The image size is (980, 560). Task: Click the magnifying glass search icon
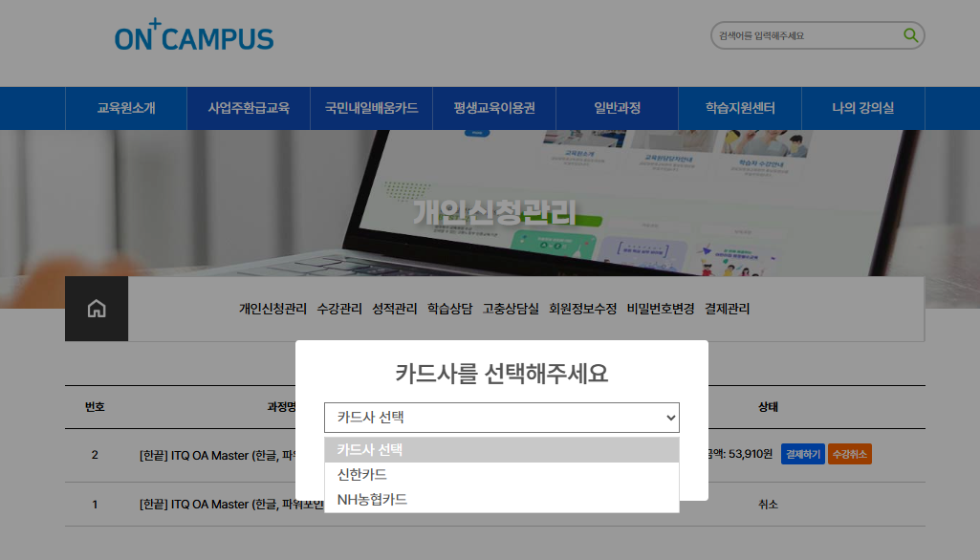(x=910, y=35)
